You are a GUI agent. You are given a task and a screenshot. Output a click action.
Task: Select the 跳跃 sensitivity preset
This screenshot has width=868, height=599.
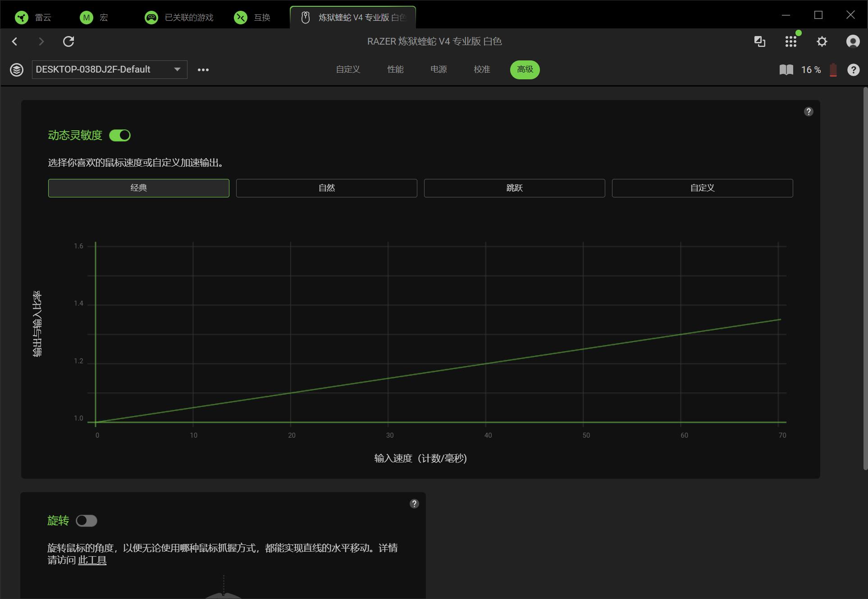tap(515, 188)
